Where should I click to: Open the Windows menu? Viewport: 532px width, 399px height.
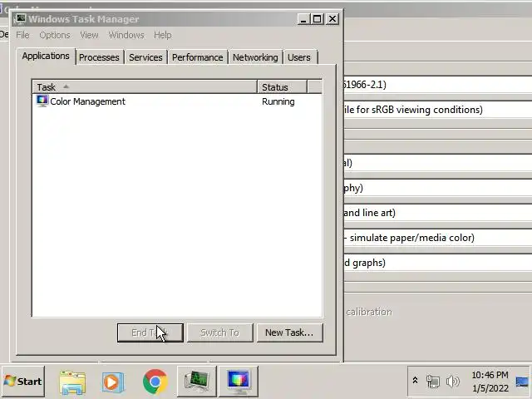click(126, 35)
